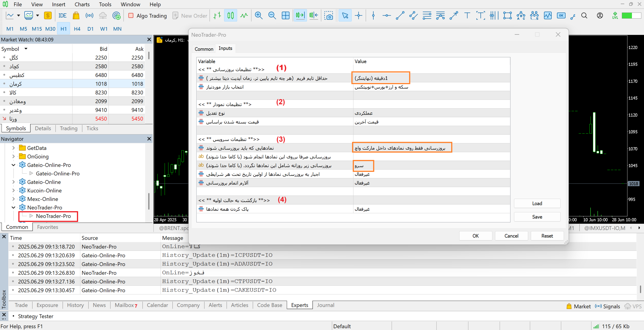The height and width of the screenshot is (330, 644).
Task: Select the H4 timeframe
Action: click(77, 29)
